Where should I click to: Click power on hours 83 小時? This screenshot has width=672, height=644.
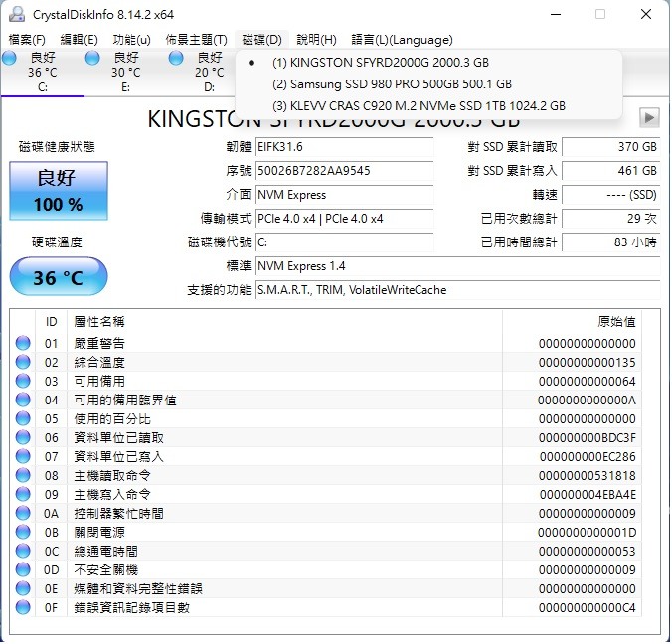point(610,242)
